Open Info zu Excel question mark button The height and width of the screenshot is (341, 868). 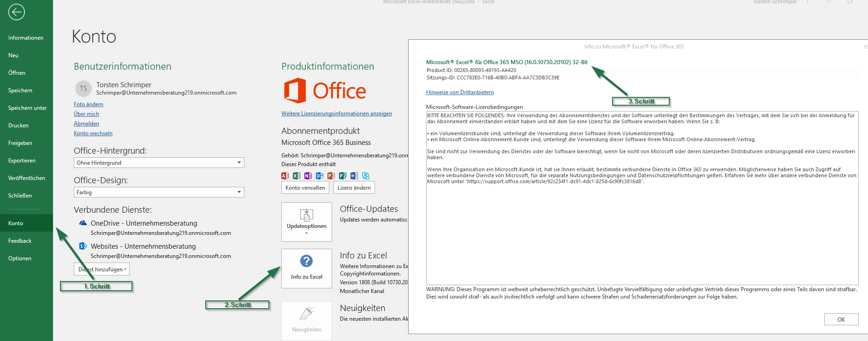coord(307,269)
